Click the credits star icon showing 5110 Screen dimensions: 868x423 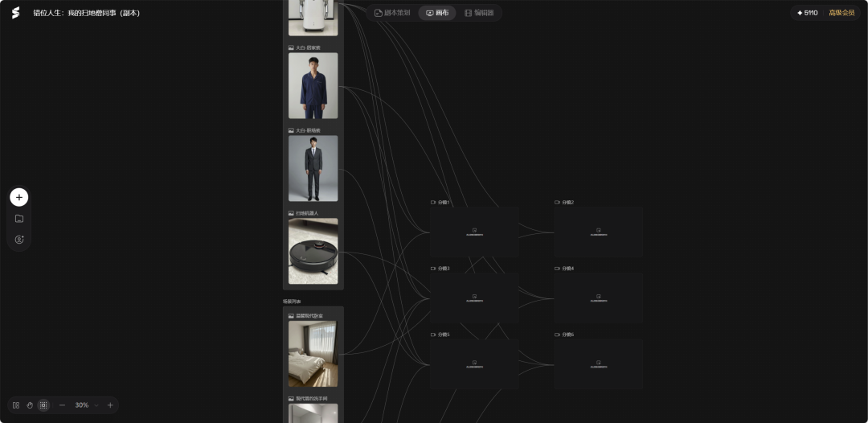800,13
